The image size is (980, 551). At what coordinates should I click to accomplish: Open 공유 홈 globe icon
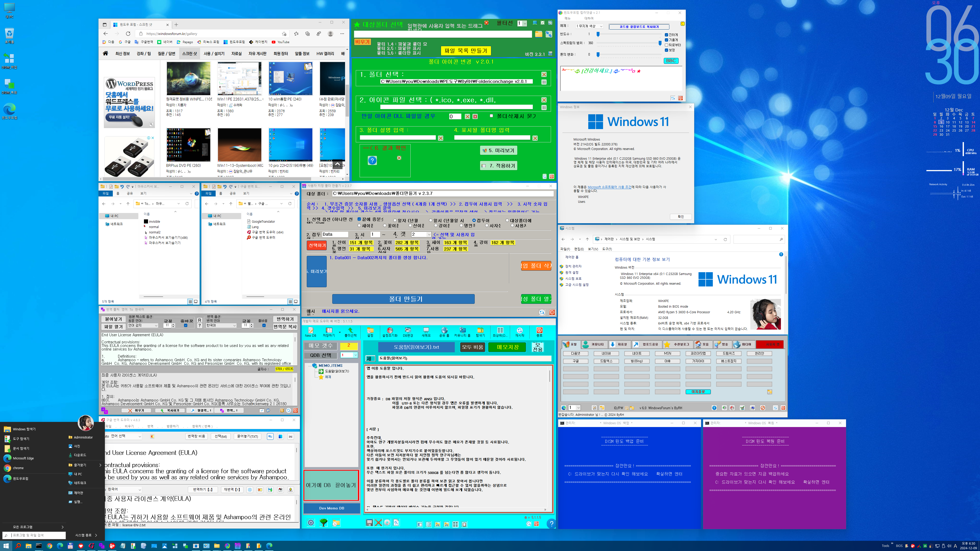coord(444,332)
